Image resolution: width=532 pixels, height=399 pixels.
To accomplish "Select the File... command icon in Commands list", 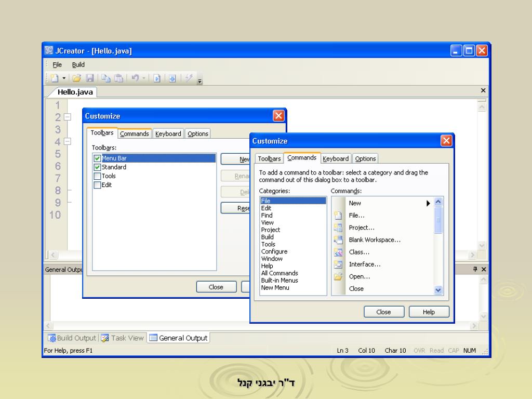I will coord(338,216).
